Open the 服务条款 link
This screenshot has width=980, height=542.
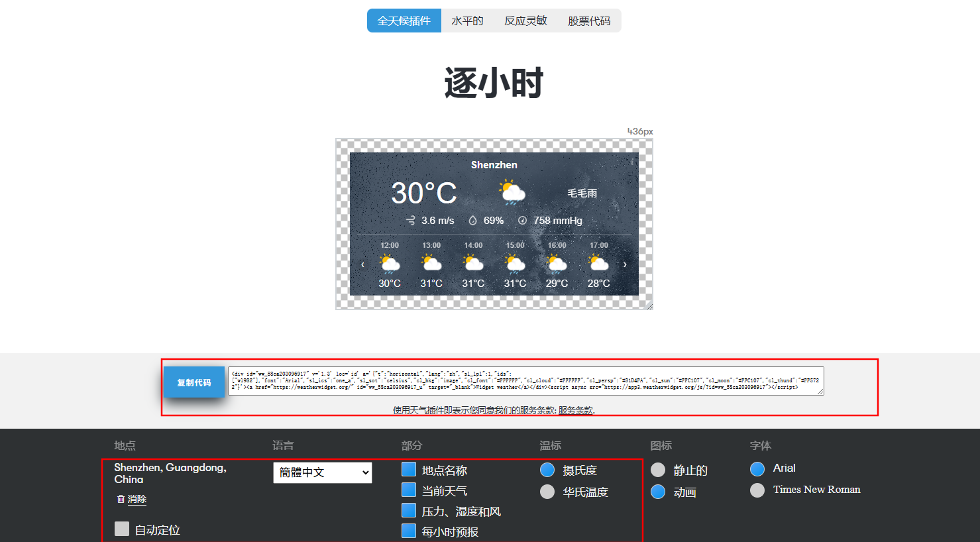(x=575, y=410)
